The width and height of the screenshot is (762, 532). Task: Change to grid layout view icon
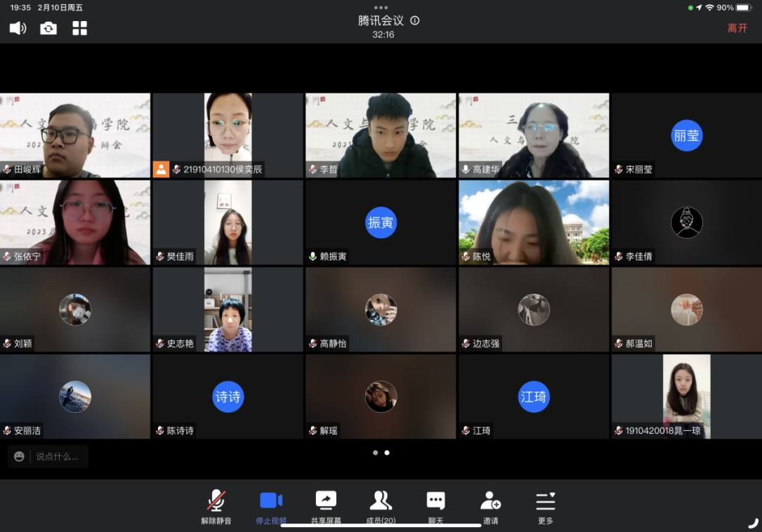(79, 28)
